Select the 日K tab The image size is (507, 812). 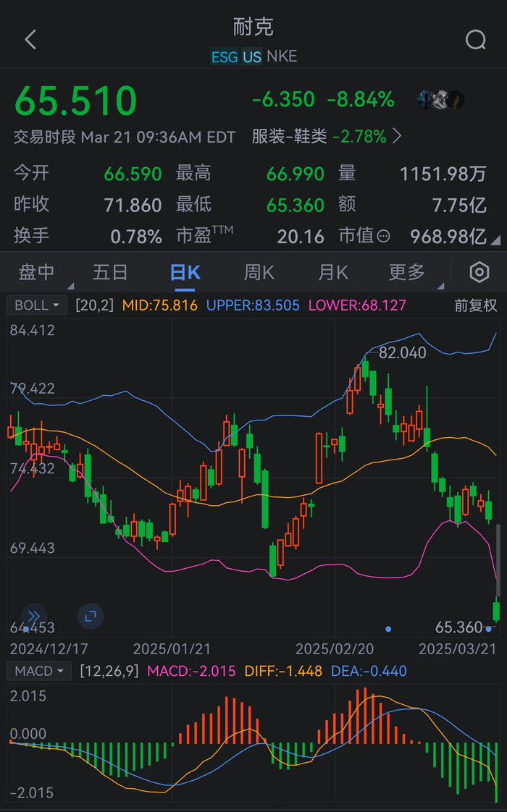coord(185,272)
